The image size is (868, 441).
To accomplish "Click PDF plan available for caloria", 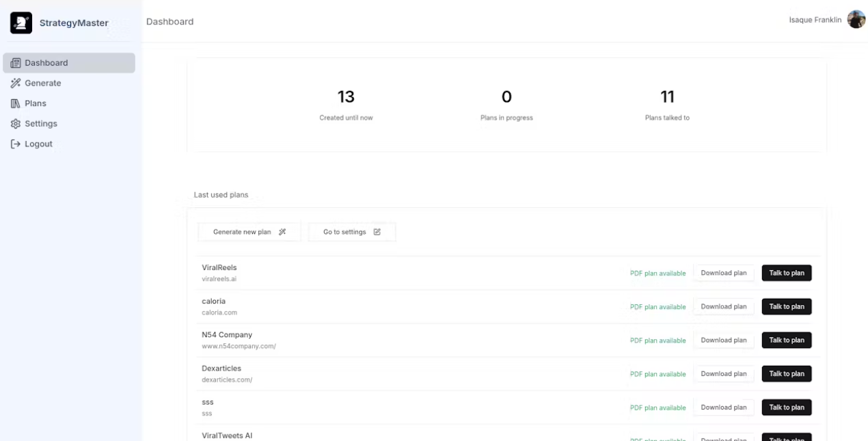I will click(x=657, y=307).
